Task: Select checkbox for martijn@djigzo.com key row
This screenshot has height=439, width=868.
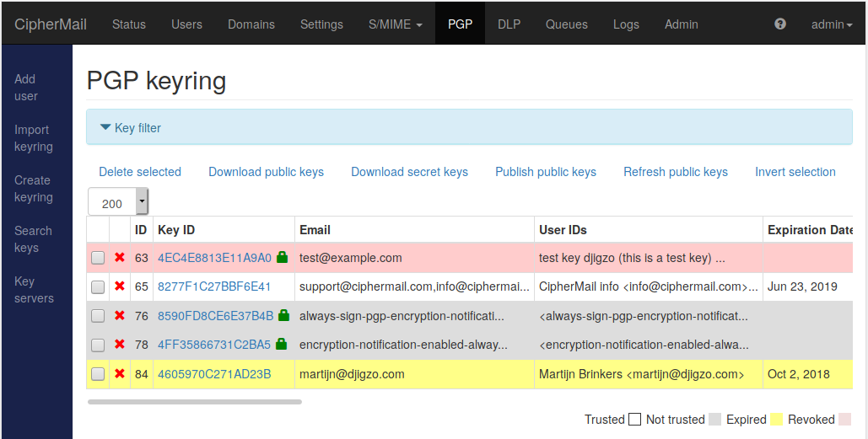Action: coord(98,374)
